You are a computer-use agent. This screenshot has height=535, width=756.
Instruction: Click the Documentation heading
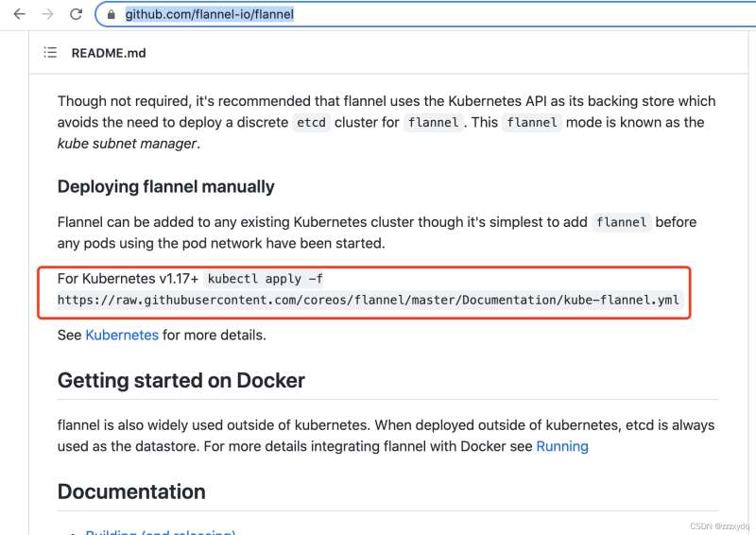(131, 492)
